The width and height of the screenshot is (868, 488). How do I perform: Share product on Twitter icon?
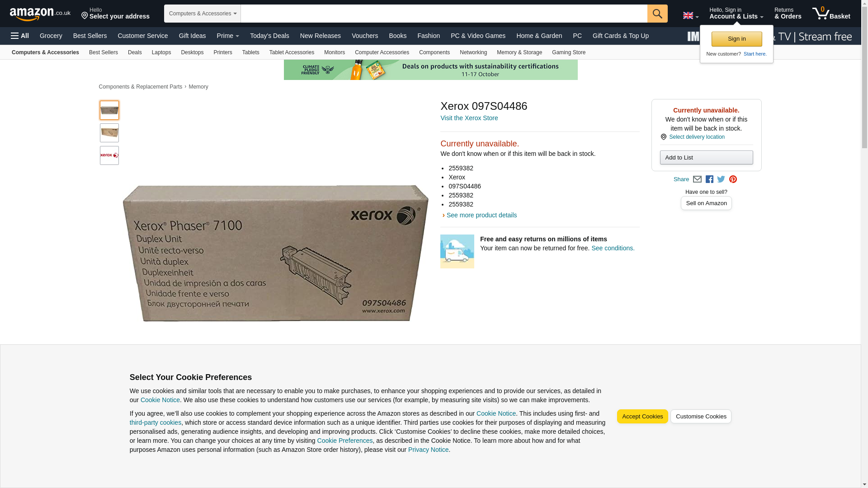[x=721, y=179]
